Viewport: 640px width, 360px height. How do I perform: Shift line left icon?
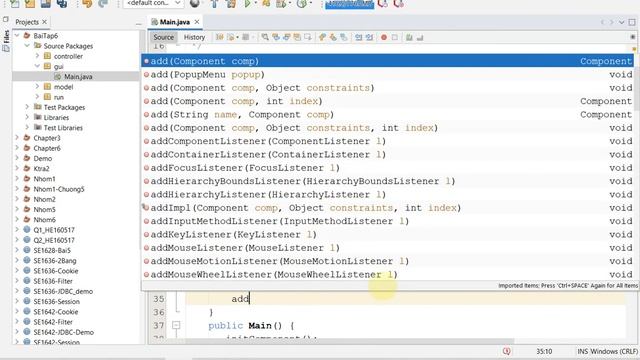click(x=358, y=37)
